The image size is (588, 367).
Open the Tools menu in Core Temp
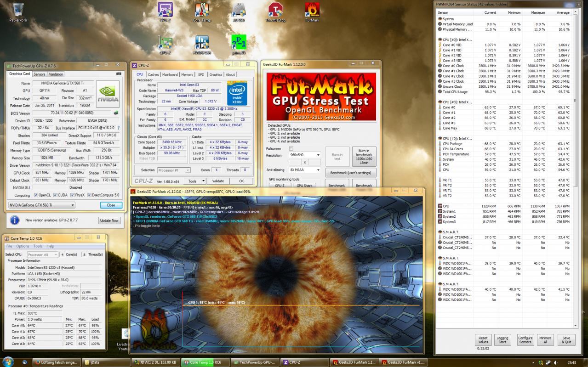38,246
